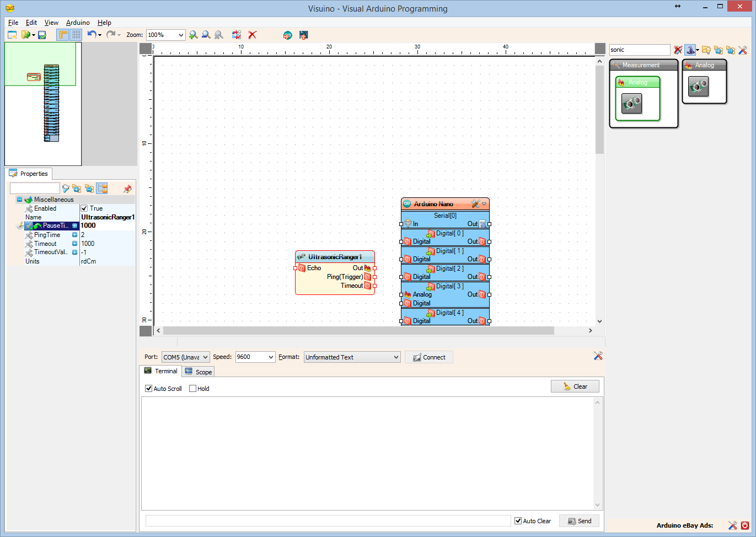
Task: Click the funnel filter icon in Properties
Action: pos(66,188)
